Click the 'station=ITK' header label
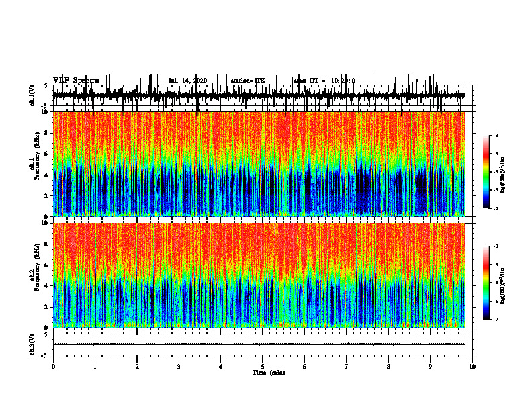The width and height of the screenshot is (532, 411). 248,81
